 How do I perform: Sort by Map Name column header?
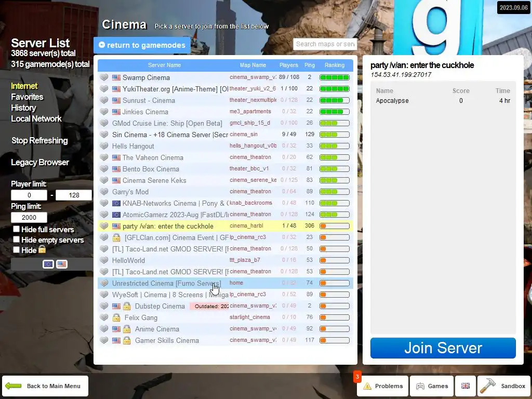point(253,65)
